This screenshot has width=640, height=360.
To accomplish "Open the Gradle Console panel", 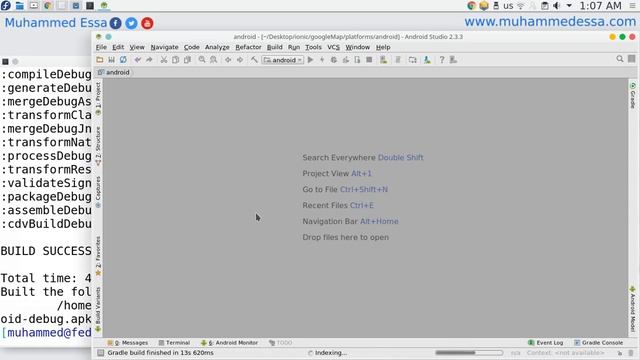I will [598, 343].
